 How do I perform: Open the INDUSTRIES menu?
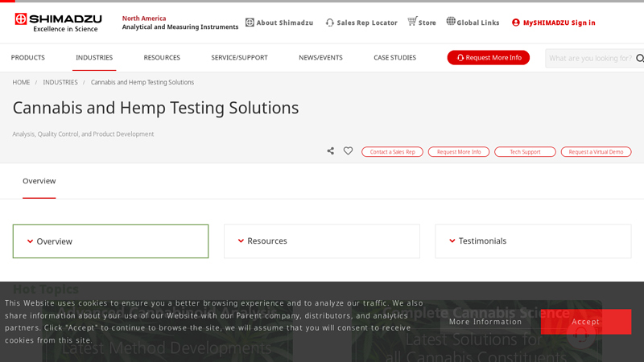click(x=94, y=57)
